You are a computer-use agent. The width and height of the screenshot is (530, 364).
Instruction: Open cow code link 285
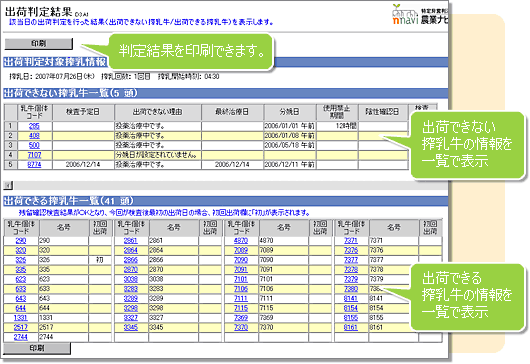34,126
